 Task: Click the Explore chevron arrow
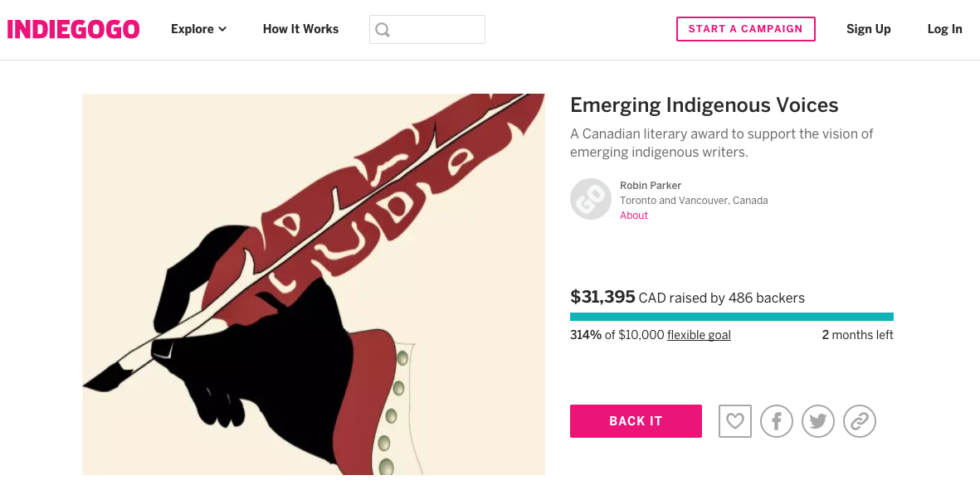222,29
